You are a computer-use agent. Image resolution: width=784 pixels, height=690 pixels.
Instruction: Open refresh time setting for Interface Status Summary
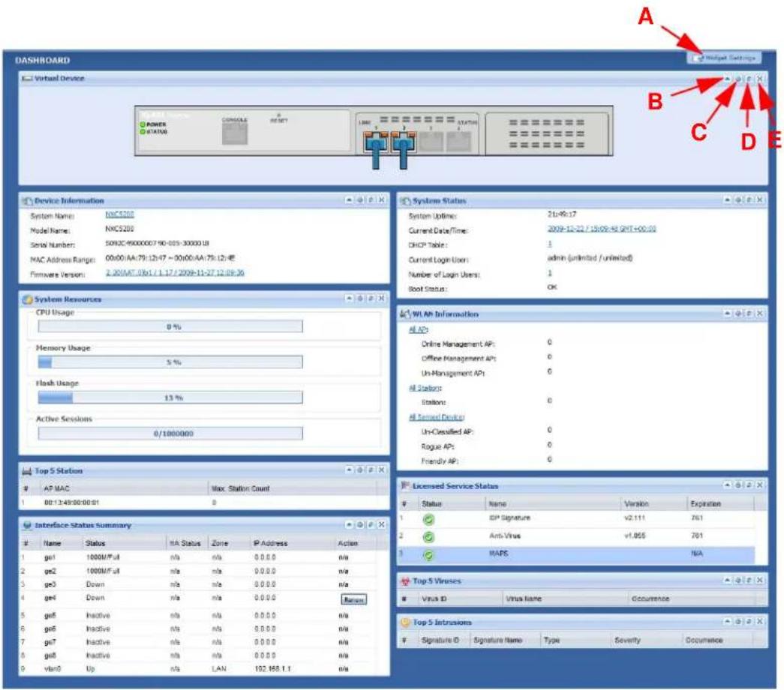360,524
